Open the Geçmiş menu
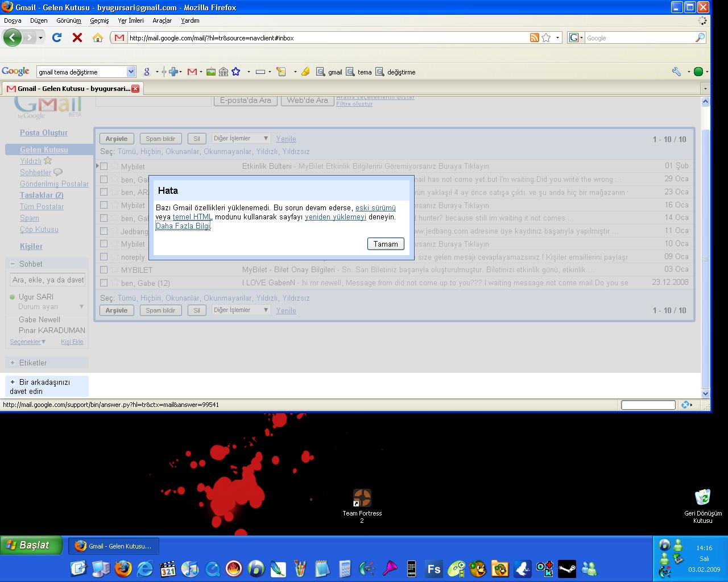This screenshot has height=582, width=728. [99, 20]
